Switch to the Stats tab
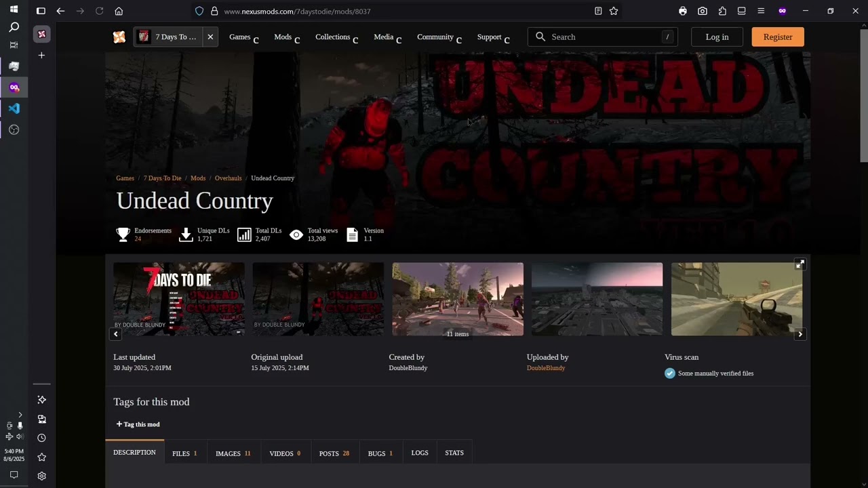 click(x=454, y=453)
